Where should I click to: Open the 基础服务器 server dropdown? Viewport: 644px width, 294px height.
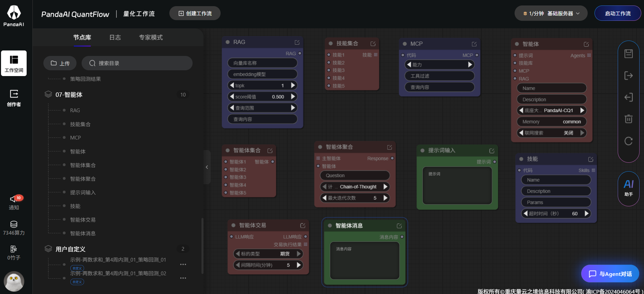(x=551, y=14)
